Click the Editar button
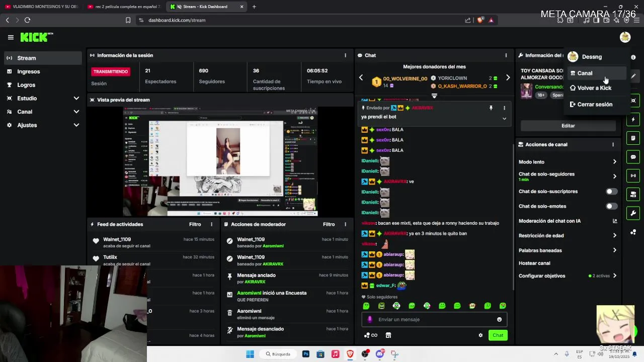Screen dimensions: 644x362 (568, 126)
